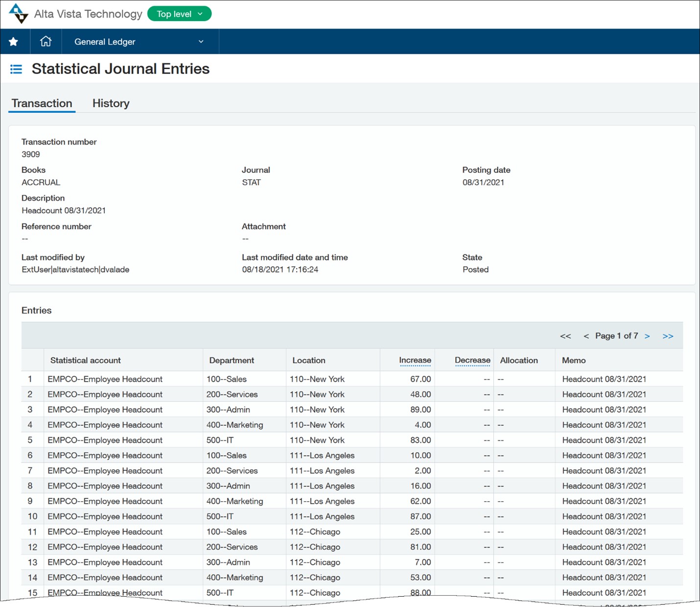Select the STAT journal value
Screen dimensions: 700x607
252,182
